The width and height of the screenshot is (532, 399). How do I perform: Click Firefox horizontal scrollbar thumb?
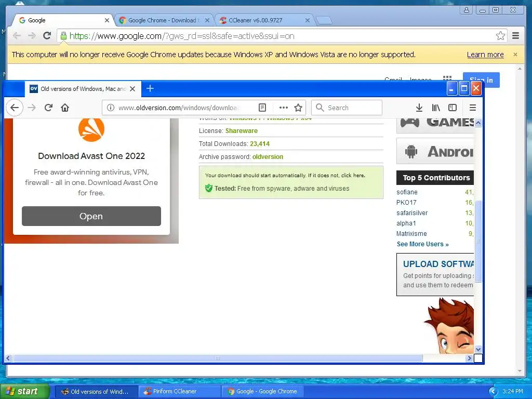pyautogui.click(x=218, y=358)
